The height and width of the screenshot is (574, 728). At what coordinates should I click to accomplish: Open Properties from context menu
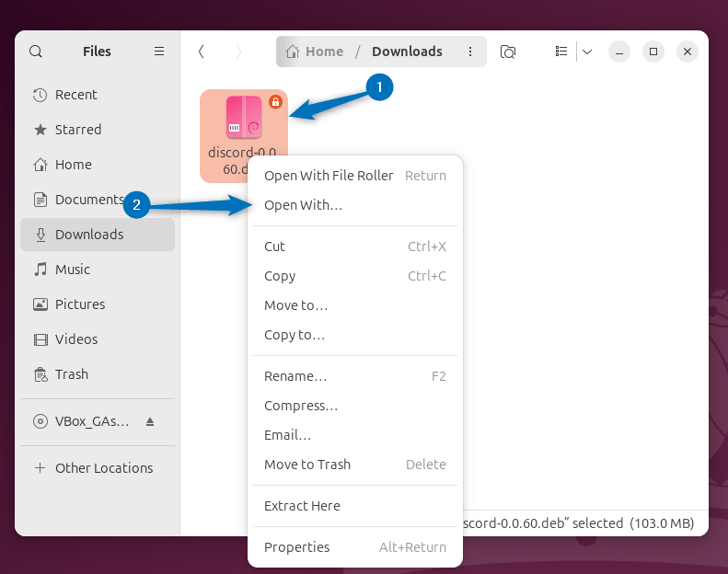coord(355,547)
